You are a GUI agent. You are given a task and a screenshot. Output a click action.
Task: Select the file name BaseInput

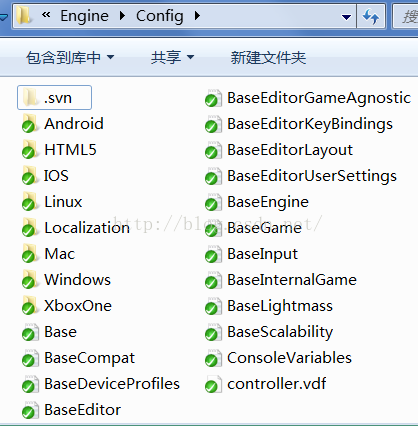(x=262, y=254)
